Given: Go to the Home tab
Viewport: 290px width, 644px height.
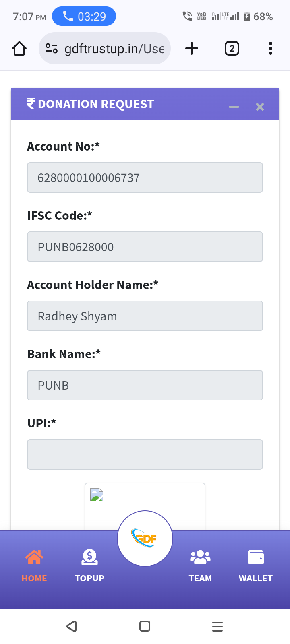Looking at the screenshot, I should click(x=34, y=566).
